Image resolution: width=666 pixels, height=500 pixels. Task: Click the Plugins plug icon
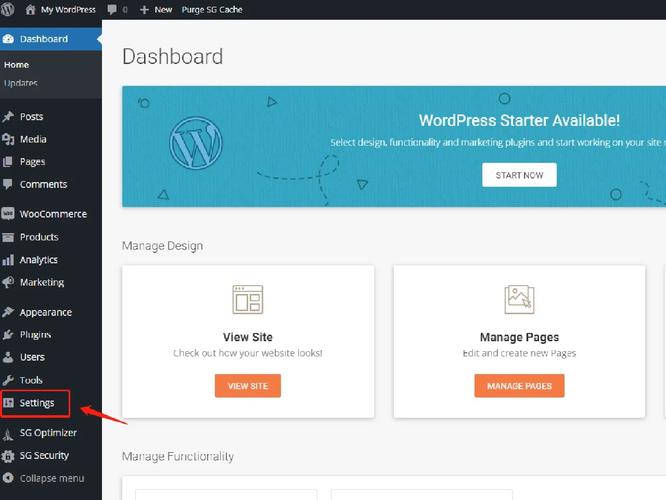click(8, 335)
